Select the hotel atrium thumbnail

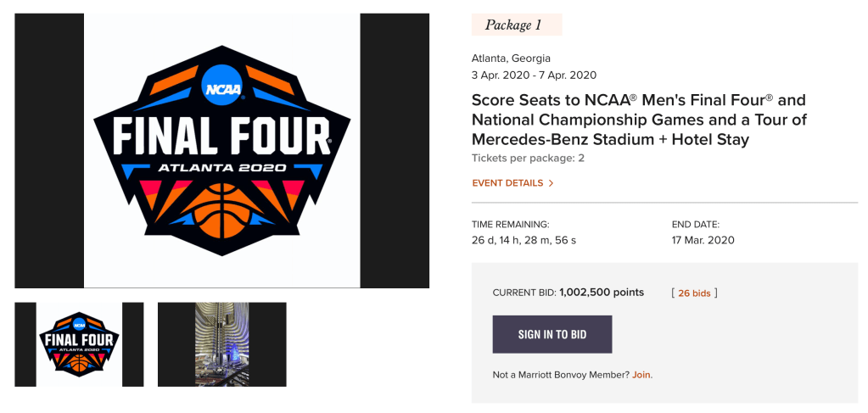click(x=221, y=344)
